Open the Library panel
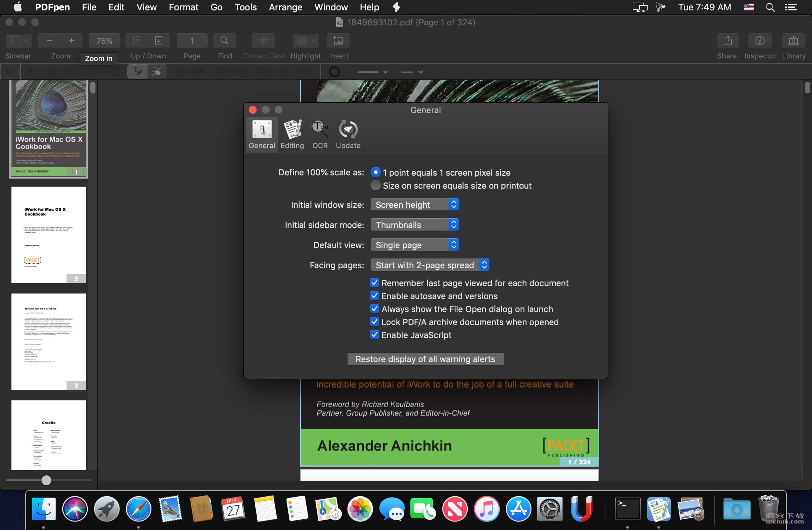The width and height of the screenshot is (812, 530). (x=793, y=41)
